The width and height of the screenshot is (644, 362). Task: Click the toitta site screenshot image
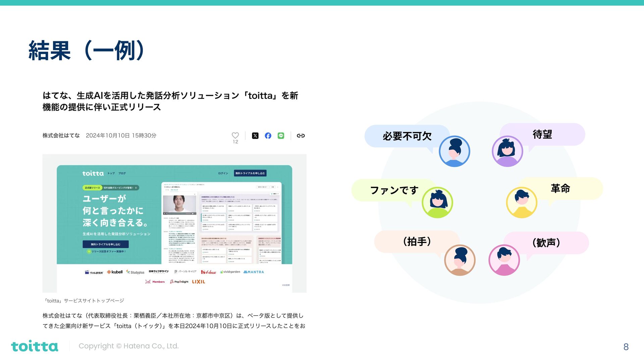[x=174, y=223]
